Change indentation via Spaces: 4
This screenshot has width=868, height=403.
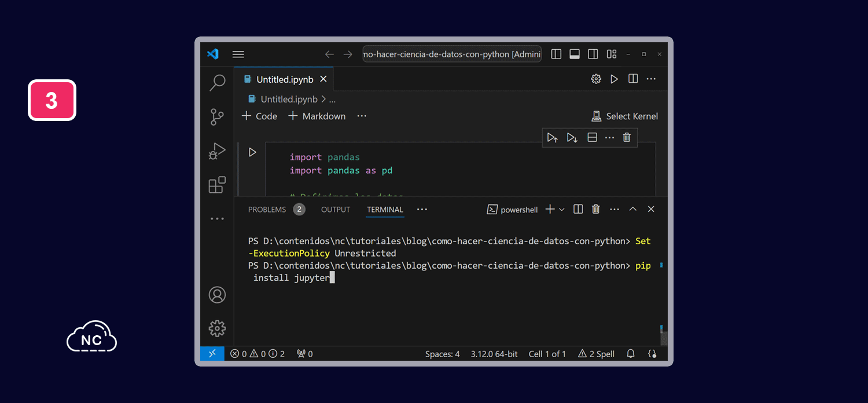point(442,354)
